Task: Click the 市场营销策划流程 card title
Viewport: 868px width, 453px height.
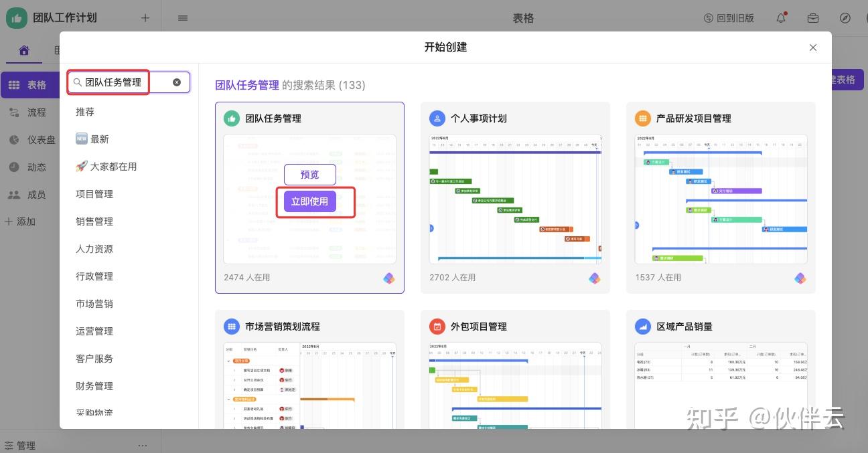Action: click(283, 327)
